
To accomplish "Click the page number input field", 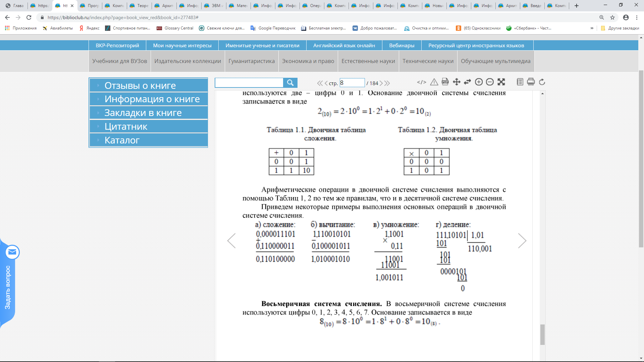I will tap(352, 83).
